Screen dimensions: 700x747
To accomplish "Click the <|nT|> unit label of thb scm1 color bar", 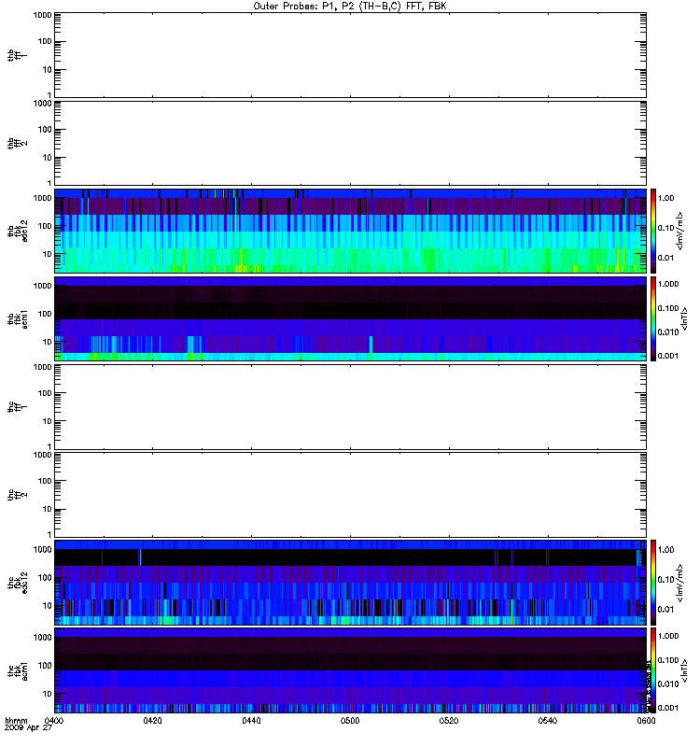I will tap(684, 318).
